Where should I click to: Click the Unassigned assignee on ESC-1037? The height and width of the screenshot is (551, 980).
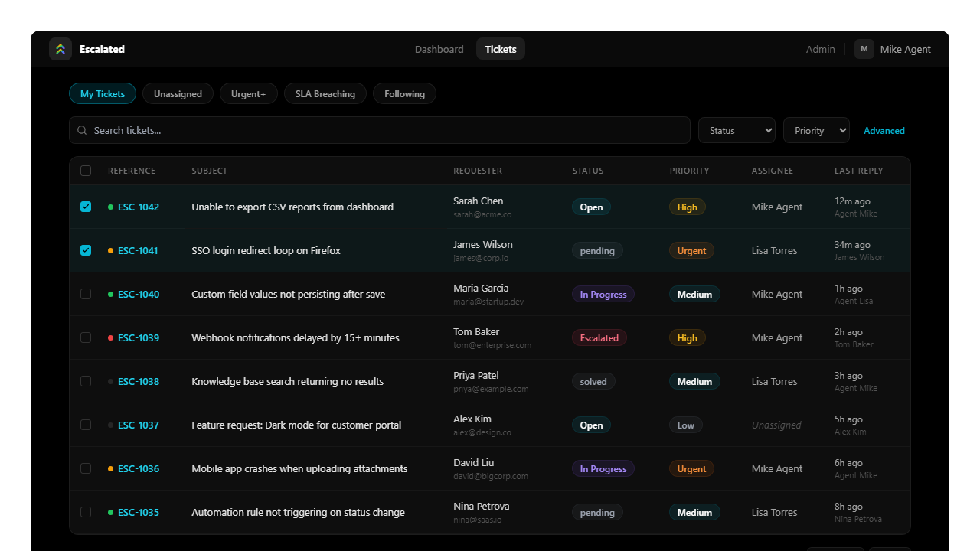pos(776,425)
